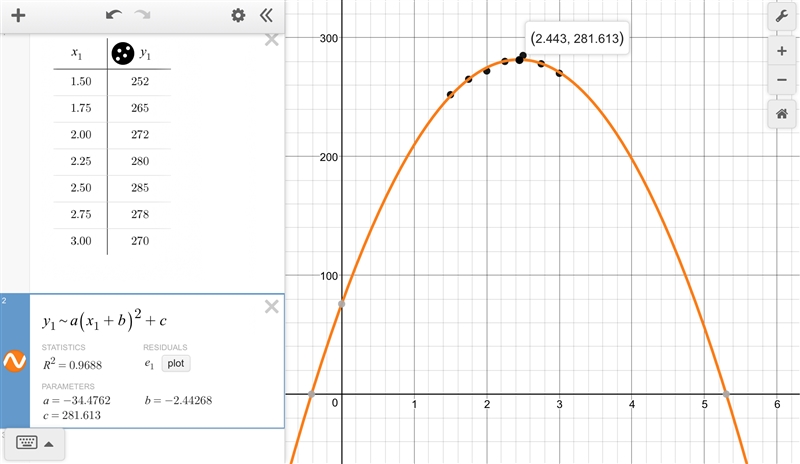Select table cell 2.00
This screenshot has height=464, width=800.
tap(81, 135)
